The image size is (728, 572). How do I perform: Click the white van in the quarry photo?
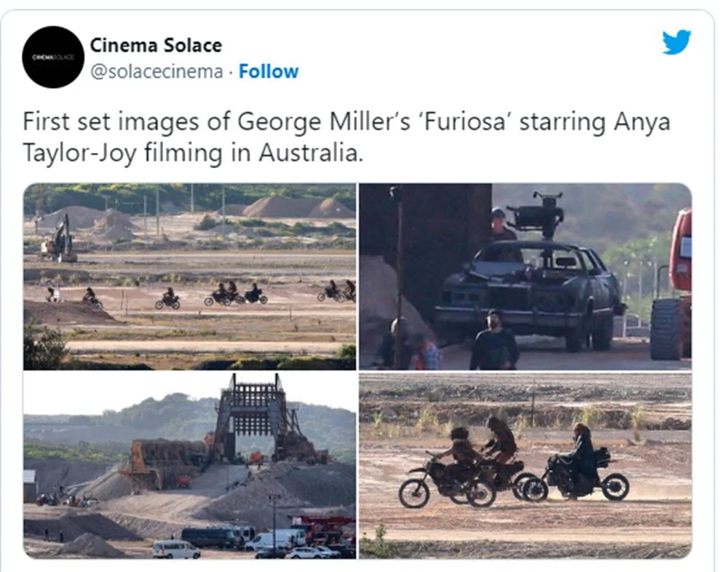point(176,549)
